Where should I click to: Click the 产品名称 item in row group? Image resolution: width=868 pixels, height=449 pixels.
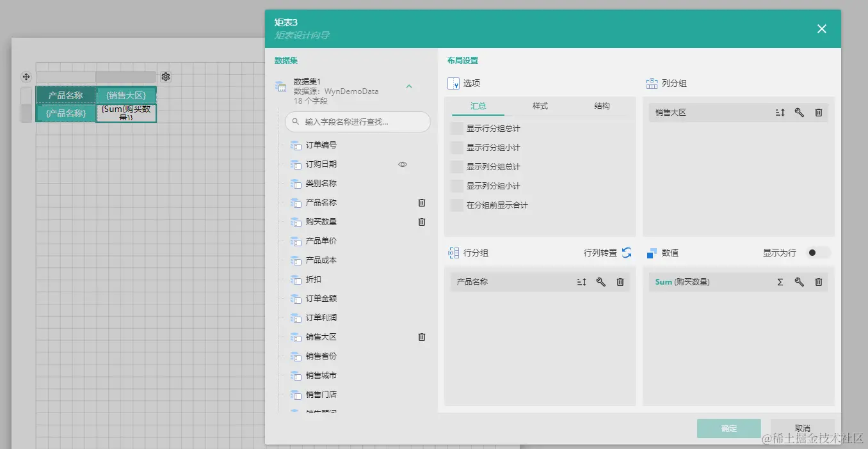tap(540, 282)
